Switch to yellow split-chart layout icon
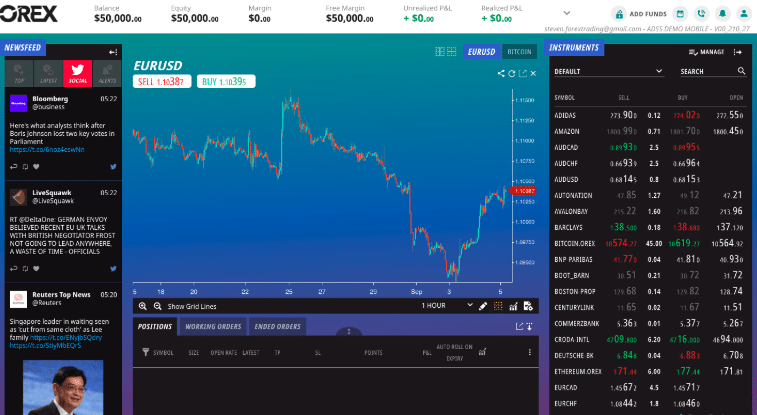Viewport: 757px width, 415px height. [x=451, y=52]
